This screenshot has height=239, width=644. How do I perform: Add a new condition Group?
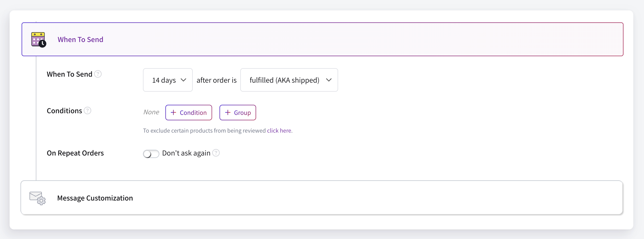[238, 112]
